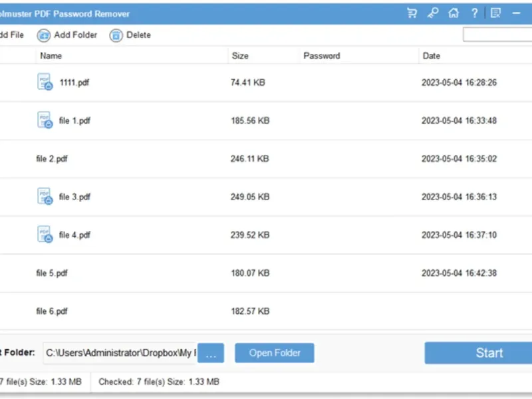Open the output folder
532x399 pixels.
275,353
